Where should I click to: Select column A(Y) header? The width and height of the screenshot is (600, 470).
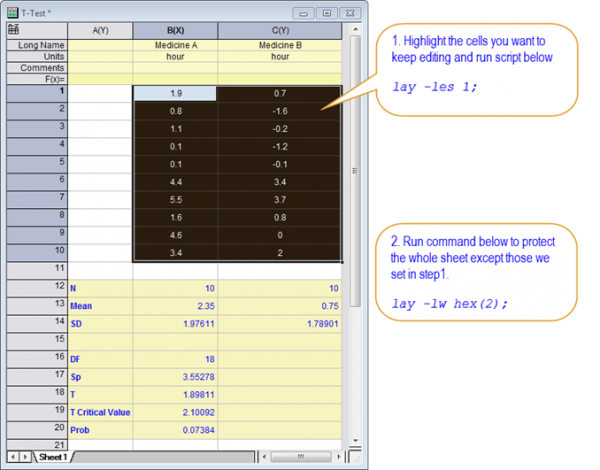100,30
